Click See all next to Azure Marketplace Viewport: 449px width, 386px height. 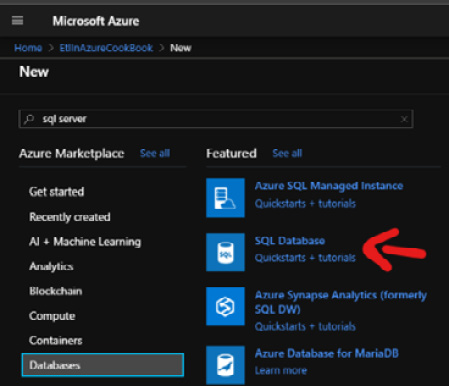[x=155, y=153]
